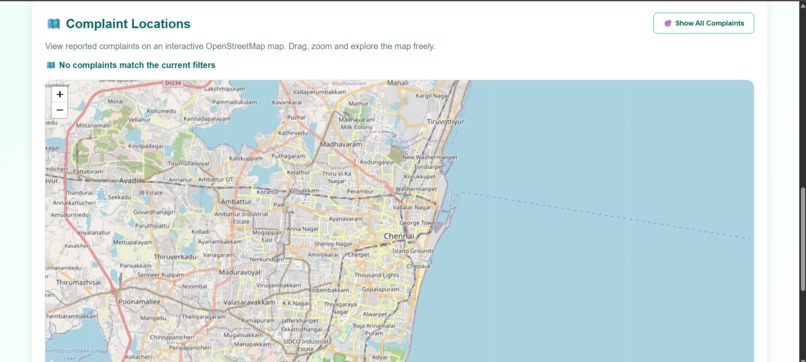The width and height of the screenshot is (806, 362).
Task: Click the Island Grounds label on the map
Action: pyautogui.click(x=412, y=251)
